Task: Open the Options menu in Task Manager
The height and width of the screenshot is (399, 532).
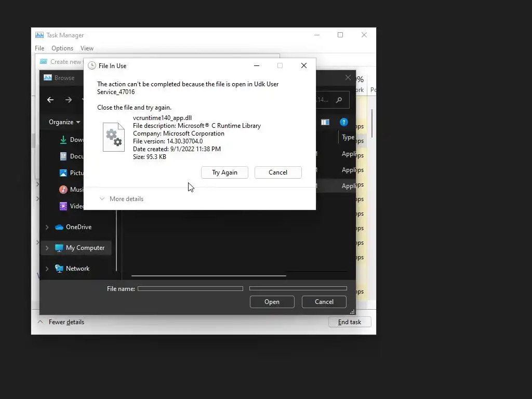Action: (62, 48)
